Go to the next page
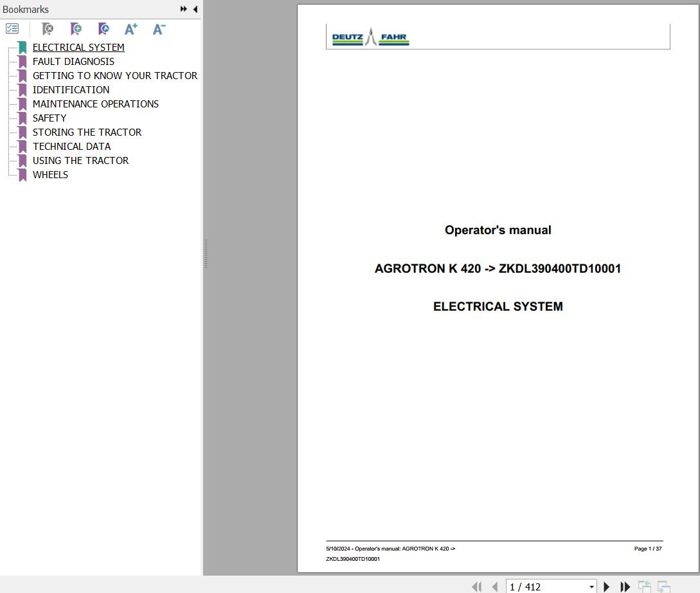Screen dimensions: 700x593 tap(606, 587)
